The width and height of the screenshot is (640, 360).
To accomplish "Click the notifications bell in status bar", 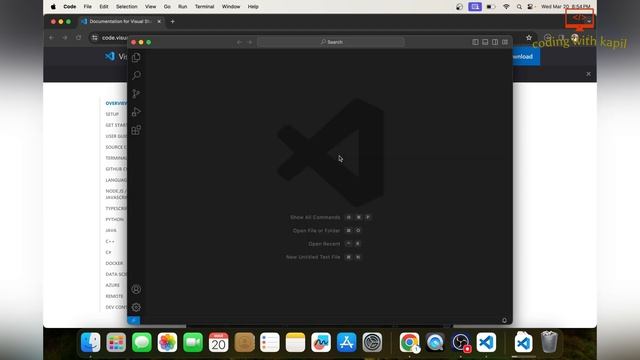I will [504, 320].
